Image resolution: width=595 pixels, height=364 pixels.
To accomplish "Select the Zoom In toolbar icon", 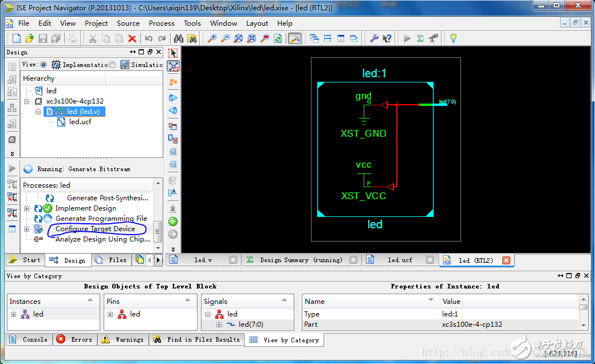I will tap(211, 38).
